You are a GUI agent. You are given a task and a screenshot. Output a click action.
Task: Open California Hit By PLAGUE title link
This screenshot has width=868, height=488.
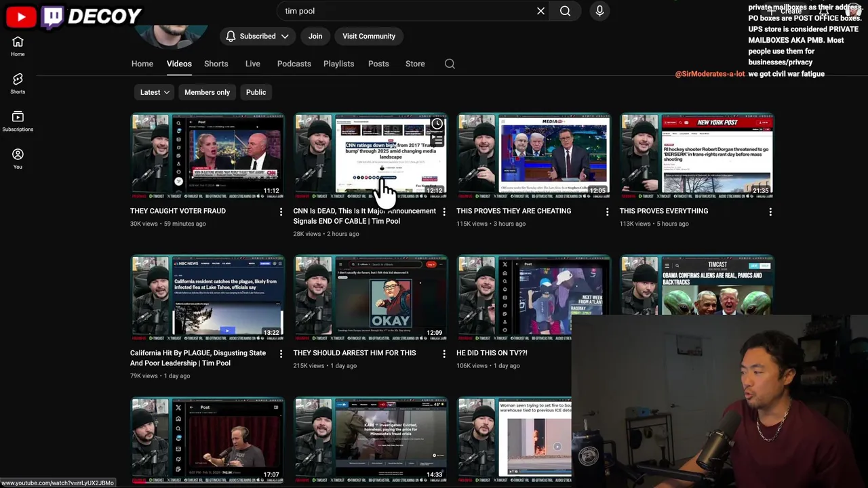click(198, 358)
